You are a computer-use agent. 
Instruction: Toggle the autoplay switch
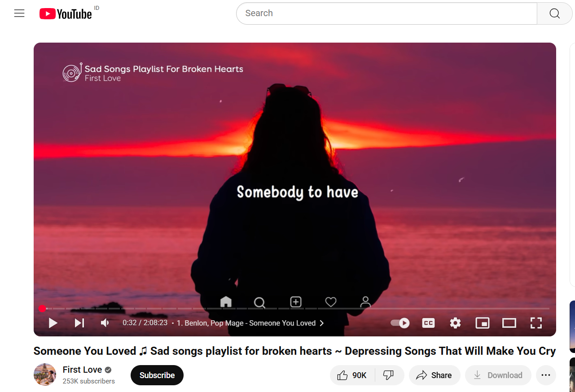[x=400, y=323]
